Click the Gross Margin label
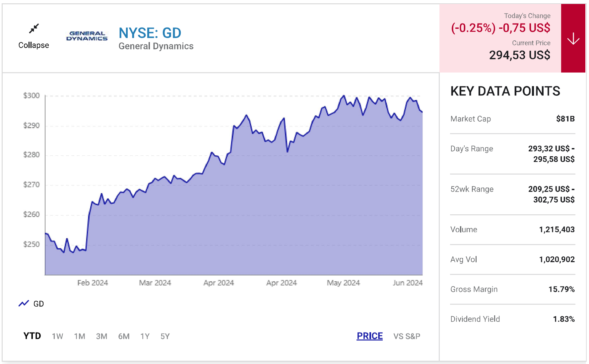This screenshot has height=364, width=589. pos(474,289)
